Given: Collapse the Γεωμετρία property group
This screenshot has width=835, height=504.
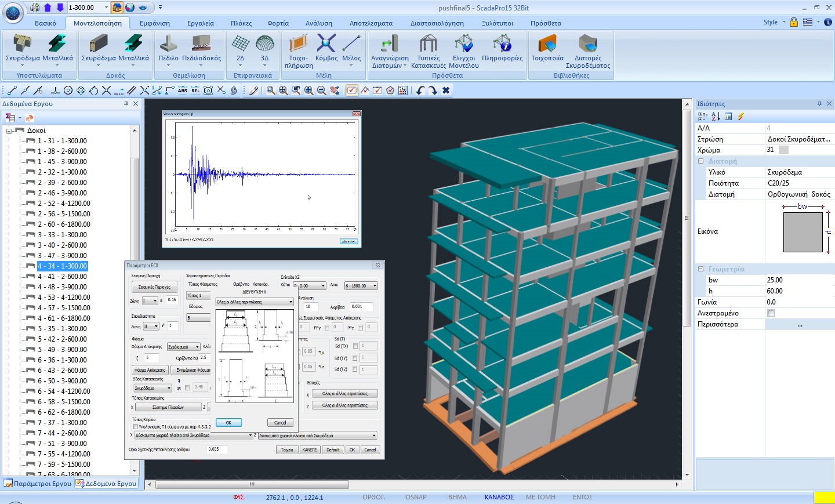Looking at the screenshot, I should (x=700, y=269).
